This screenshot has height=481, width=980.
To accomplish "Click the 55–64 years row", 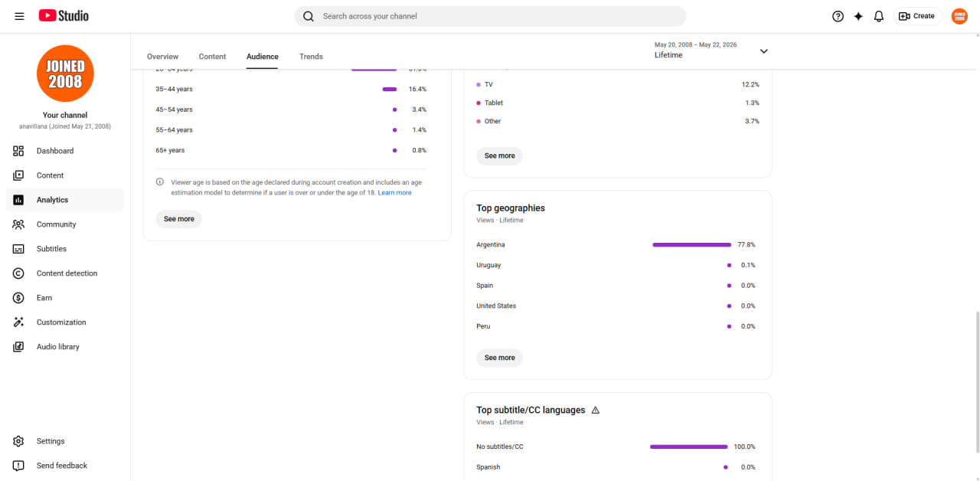I will (x=291, y=130).
